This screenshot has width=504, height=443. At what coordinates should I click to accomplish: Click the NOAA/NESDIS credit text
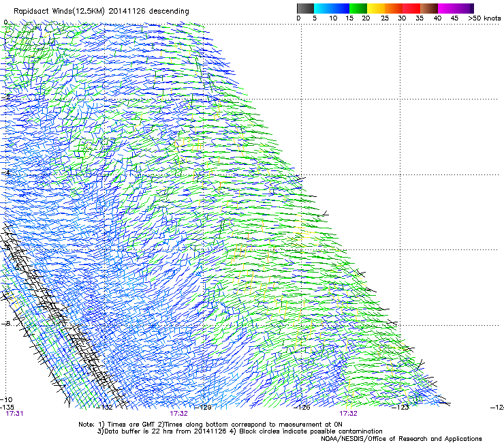[401, 439]
